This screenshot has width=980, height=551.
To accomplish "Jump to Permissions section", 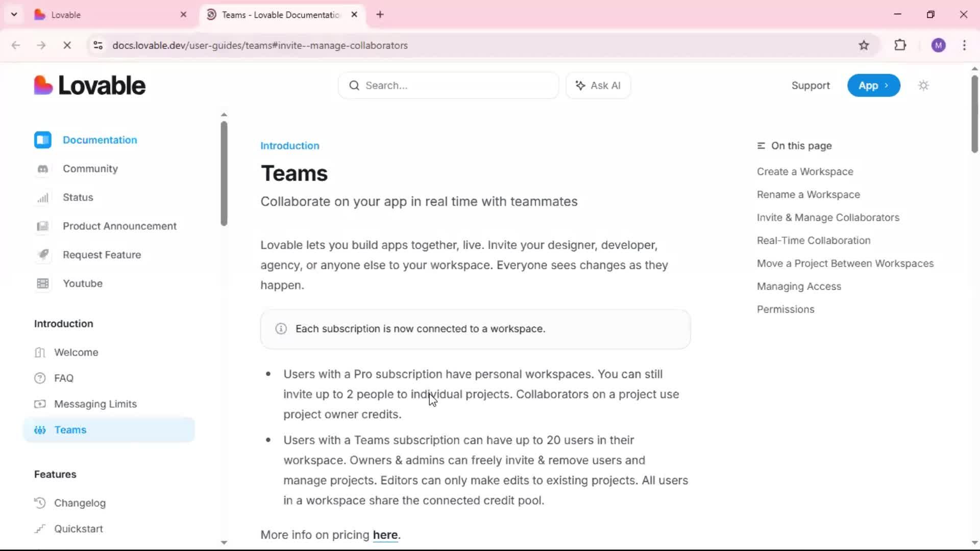I will click(786, 310).
